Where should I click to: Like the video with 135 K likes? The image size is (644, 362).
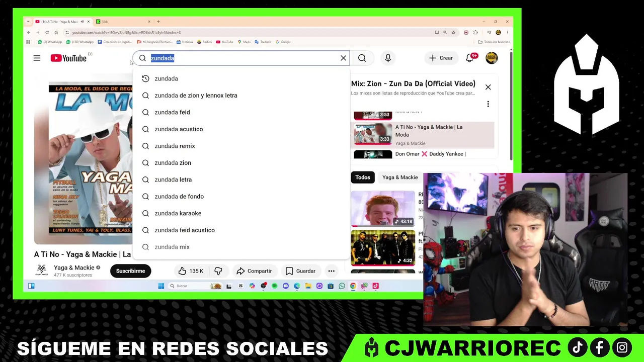point(191,271)
